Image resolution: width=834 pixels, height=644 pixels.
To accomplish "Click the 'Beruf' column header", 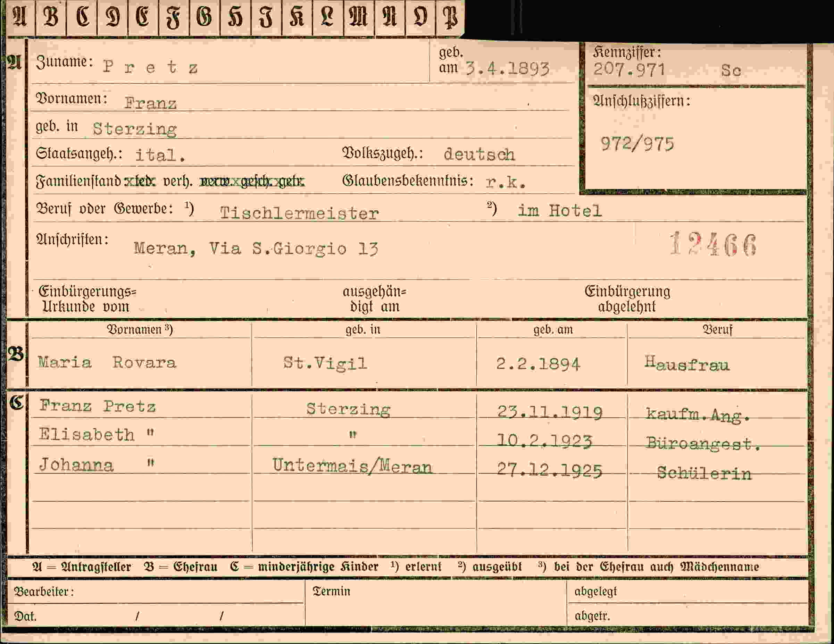I will [718, 329].
